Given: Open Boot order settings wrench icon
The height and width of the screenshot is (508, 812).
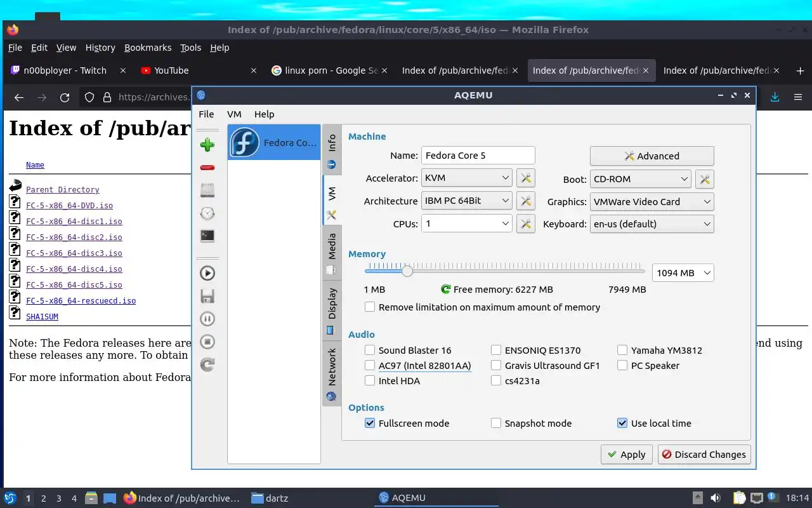Looking at the screenshot, I should pyautogui.click(x=705, y=179).
